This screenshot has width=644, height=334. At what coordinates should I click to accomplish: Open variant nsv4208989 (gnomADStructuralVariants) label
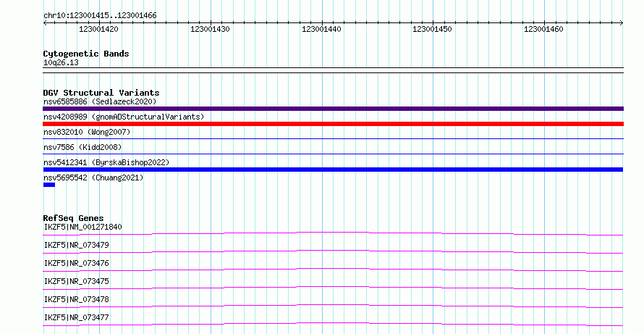(124, 117)
